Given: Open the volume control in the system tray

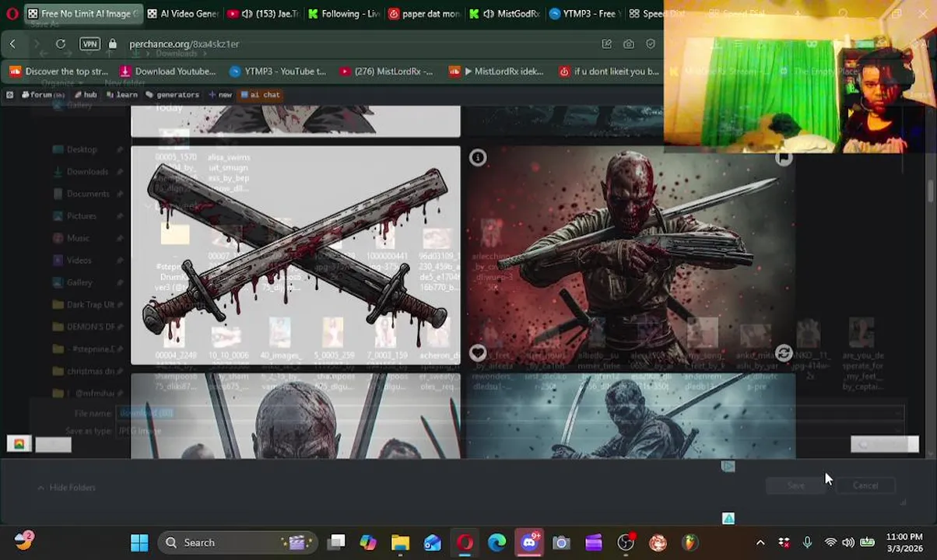Looking at the screenshot, I should tap(848, 542).
